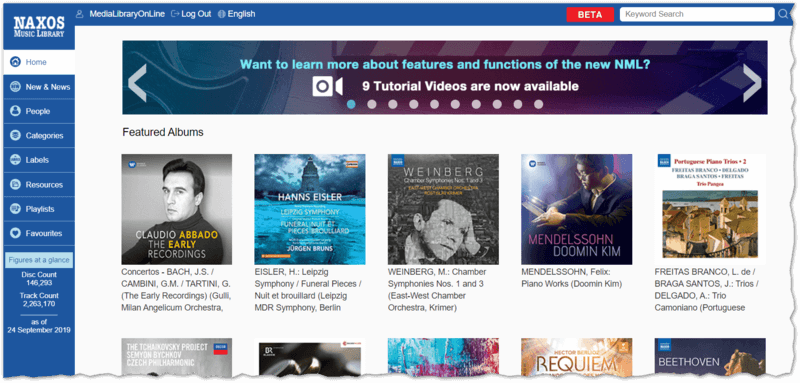Click the Featured Albums heading

pos(163,133)
